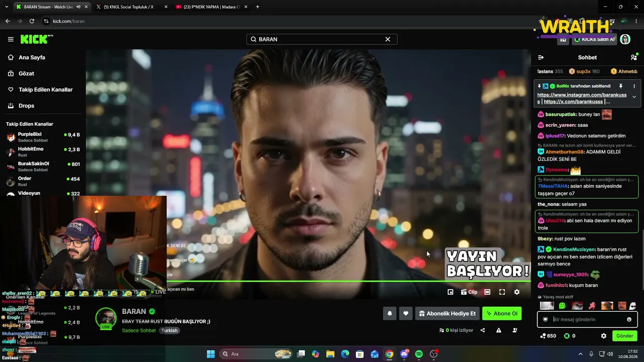
Task: Click Abonelik Hediye Et button
Action: 447,313
